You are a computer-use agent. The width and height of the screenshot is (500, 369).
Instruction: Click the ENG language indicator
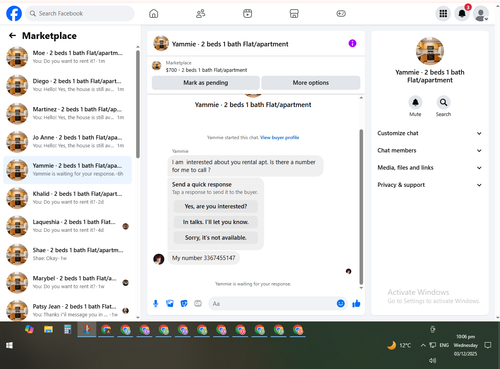coord(444,345)
